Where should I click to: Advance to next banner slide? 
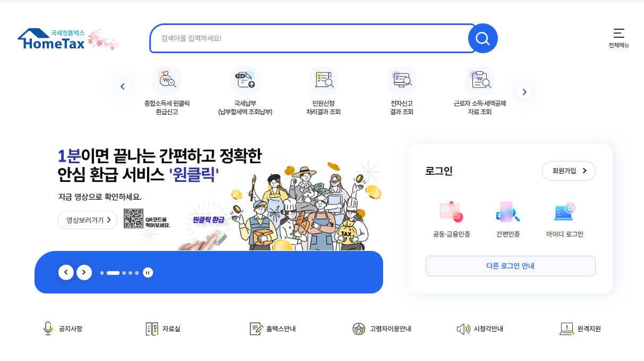pos(84,272)
